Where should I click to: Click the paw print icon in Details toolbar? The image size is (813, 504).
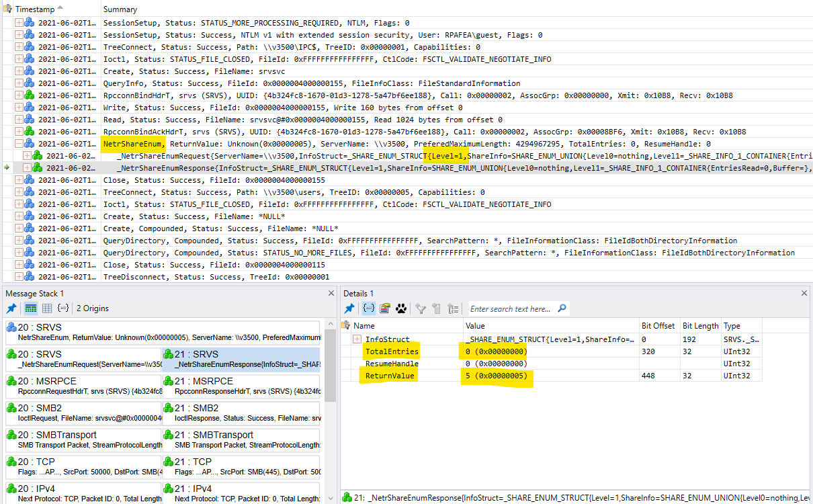pos(401,308)
